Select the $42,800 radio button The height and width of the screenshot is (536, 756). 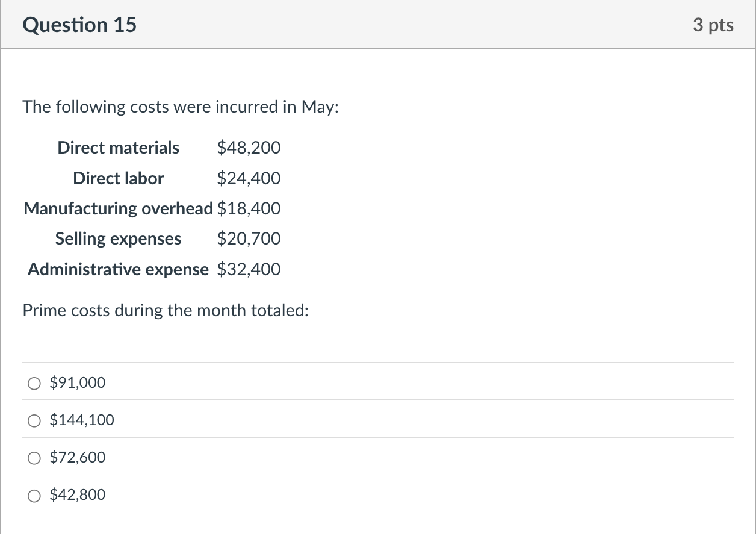click(x=34, y=495)
